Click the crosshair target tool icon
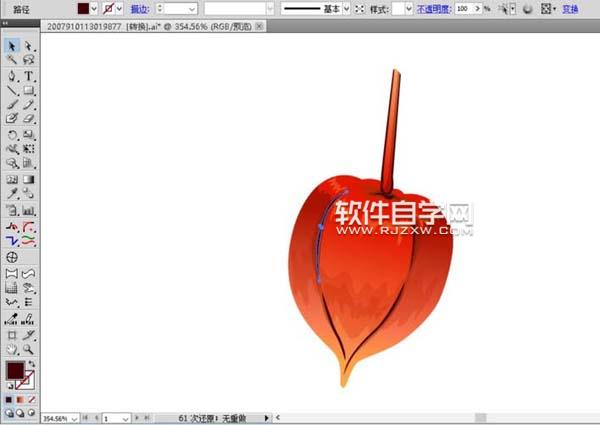The image size is (600, 425). (x=12, y=257)
